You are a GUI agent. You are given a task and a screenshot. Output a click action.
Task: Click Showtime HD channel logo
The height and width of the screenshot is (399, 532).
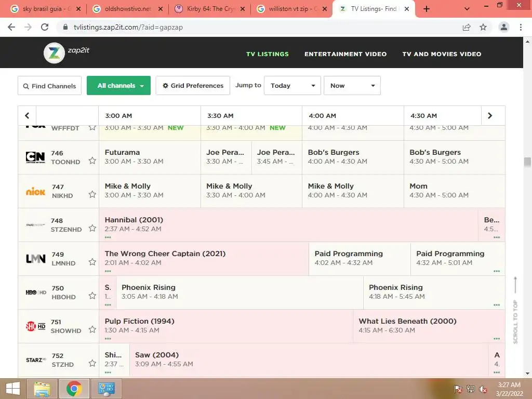36,326
